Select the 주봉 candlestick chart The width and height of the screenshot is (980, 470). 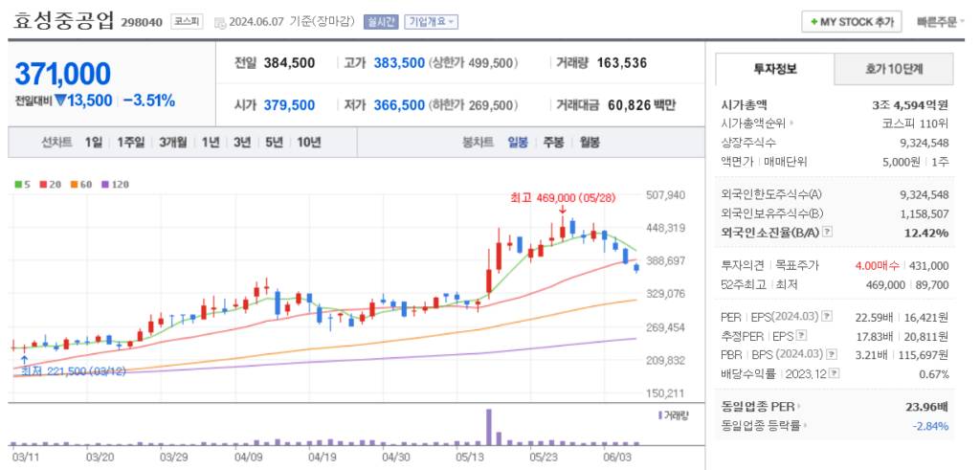553,142
